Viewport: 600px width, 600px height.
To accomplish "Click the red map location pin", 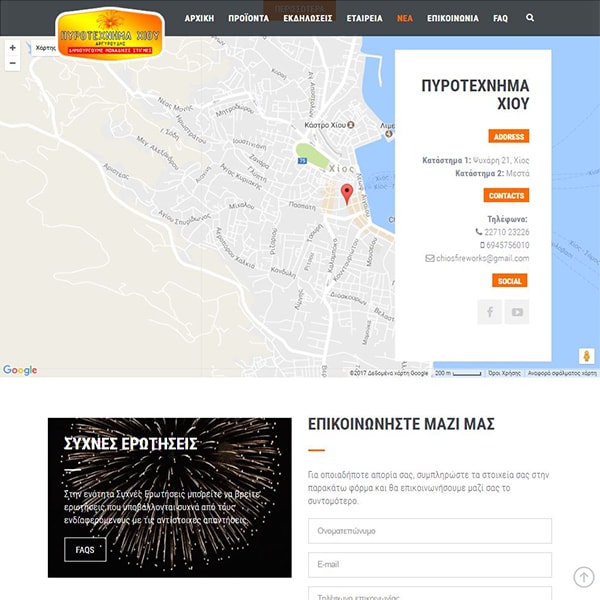I will [347, 194].
